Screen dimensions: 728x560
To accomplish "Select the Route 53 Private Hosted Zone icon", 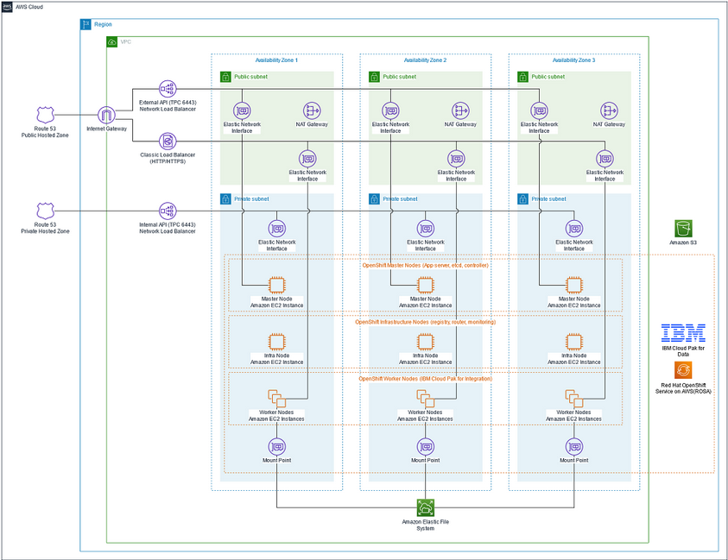I will point(46,211).
